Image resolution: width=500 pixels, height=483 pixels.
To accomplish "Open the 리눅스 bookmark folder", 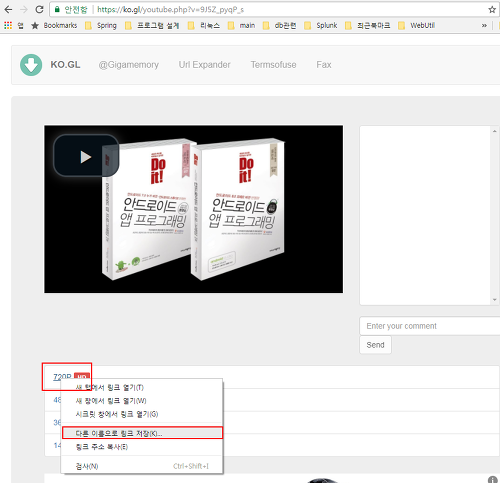I will point(204,25).
